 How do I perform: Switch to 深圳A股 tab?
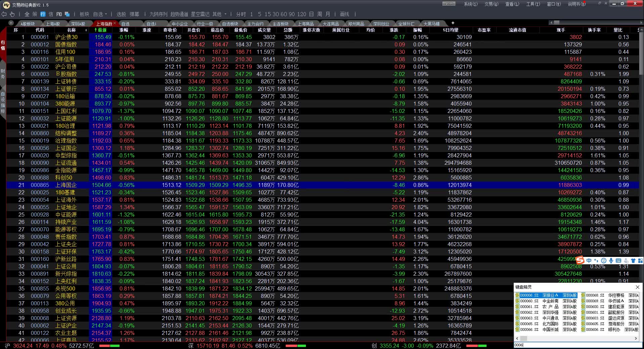coord(78,24)
